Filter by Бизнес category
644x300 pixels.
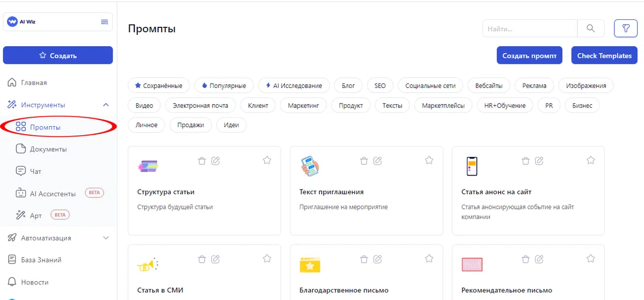(x=582, y=106)
